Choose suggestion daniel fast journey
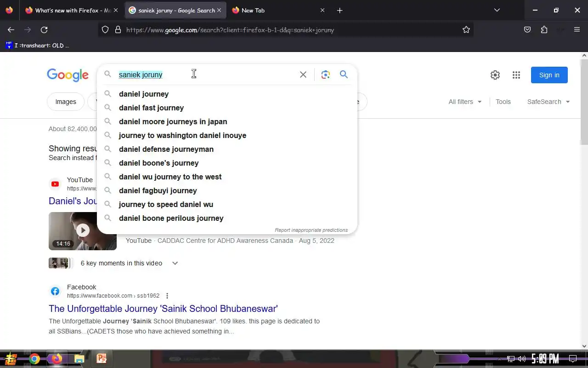Viewport: 588px width, 368px height. [227, 108]
